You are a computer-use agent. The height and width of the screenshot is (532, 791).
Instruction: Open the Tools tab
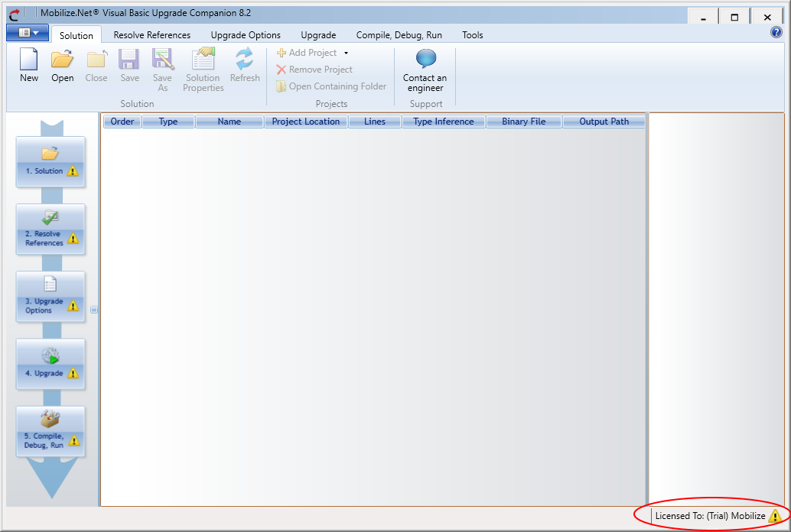point(473,35)
